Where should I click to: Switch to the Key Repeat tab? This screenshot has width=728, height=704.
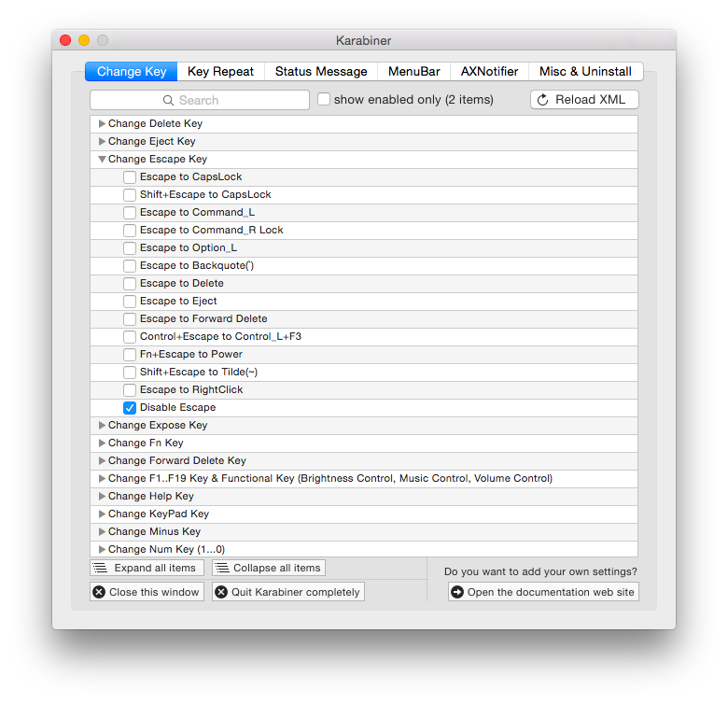point(220,72)
